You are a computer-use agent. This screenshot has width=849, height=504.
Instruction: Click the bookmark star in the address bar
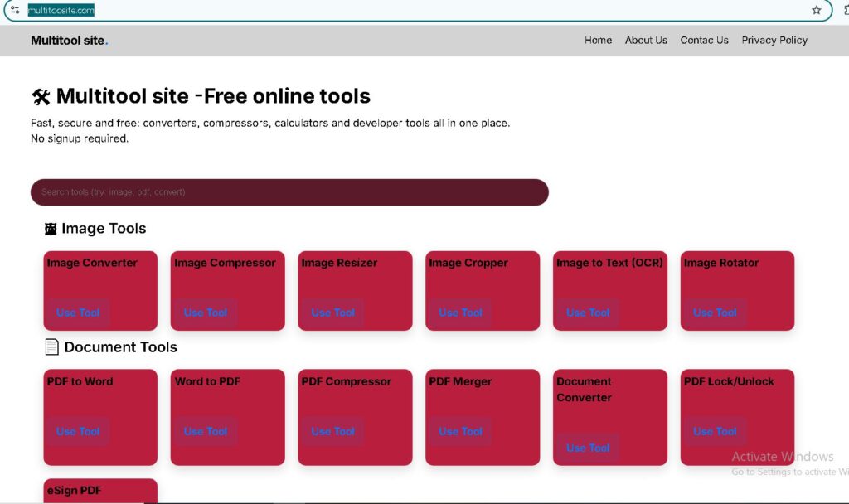click(817, 11)
